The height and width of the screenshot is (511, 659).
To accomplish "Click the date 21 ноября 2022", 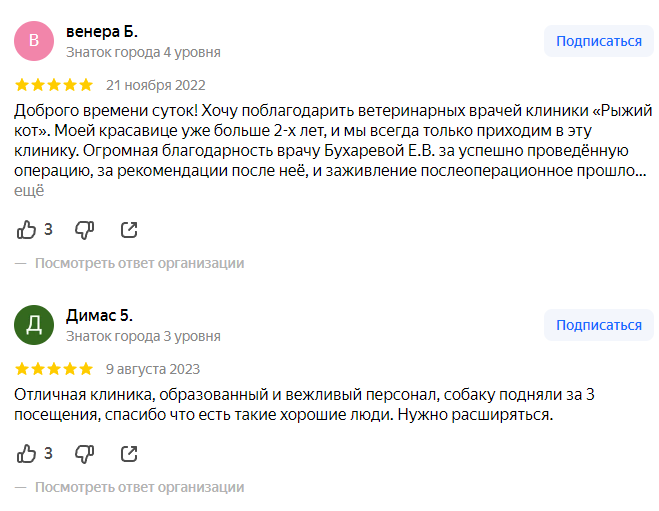I will click(x=155, y=85).
